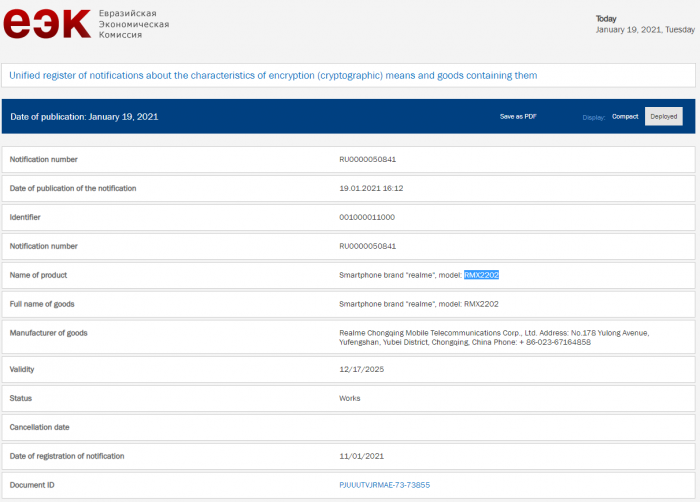Click the Manufacturer of goods label
The width and height of the screenshot is (700, 502).
50,332
